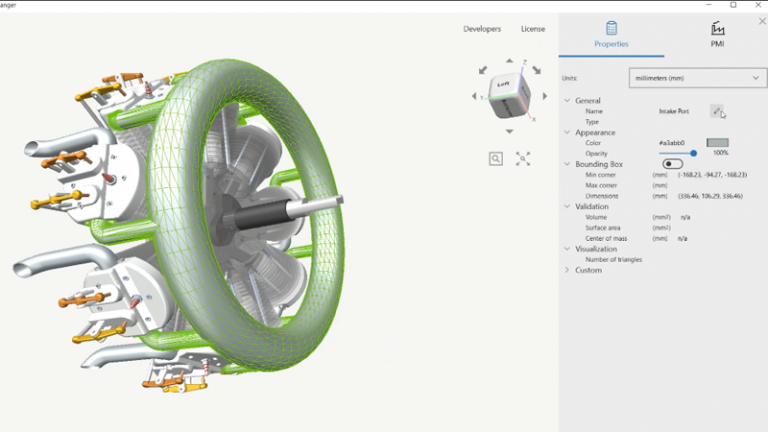Rotate view with cube's right arrow
This screenshot has width=768, height=432.
click(545, 96)
